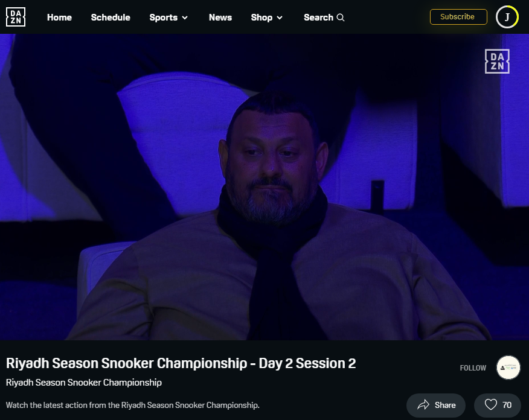The height and width of the screenshot is (420, 529).
Task: Click the heart like icon
Action: (490, 405)
